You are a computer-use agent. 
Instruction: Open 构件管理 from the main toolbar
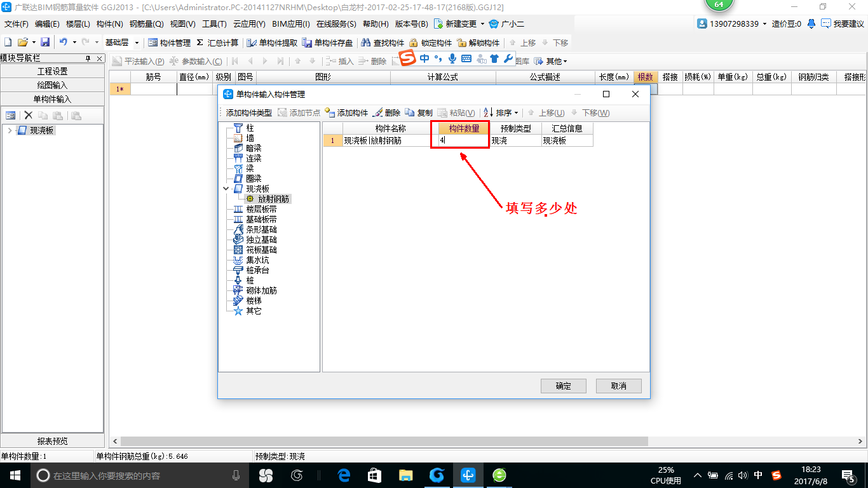[x=169, y=43]
